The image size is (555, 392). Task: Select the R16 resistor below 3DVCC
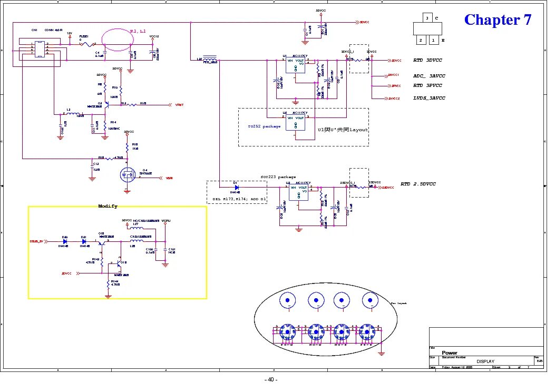click(128, 147)
